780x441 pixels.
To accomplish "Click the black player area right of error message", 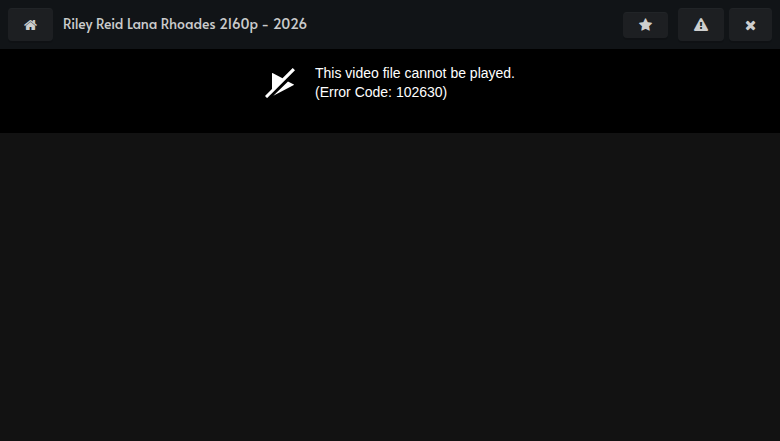I will [x=647, y=90].
